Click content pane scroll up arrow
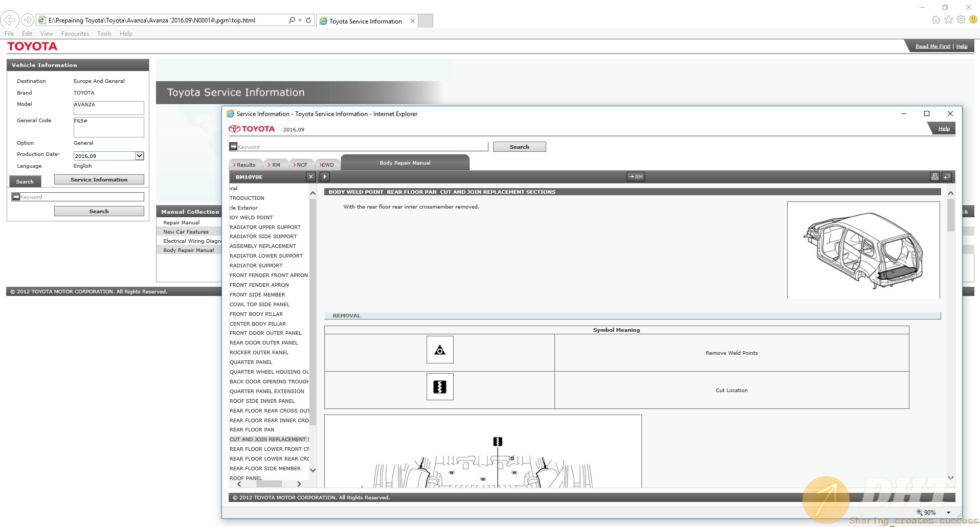 click(x=951, y=193)
